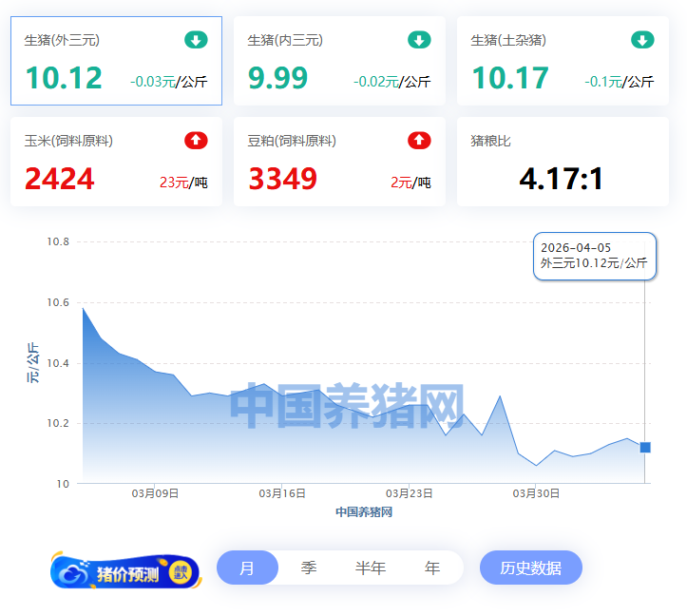Open 历史数据 button
The image size is (687, 616).
tap(530, 568)
